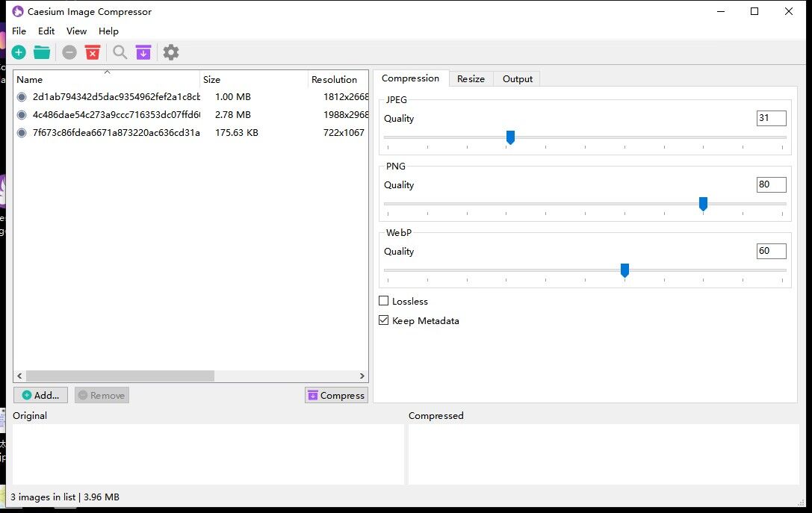Viewport: 812px width, 513px height.
Task: Click the green Add files toolbar icon
Action: point(19,52)
